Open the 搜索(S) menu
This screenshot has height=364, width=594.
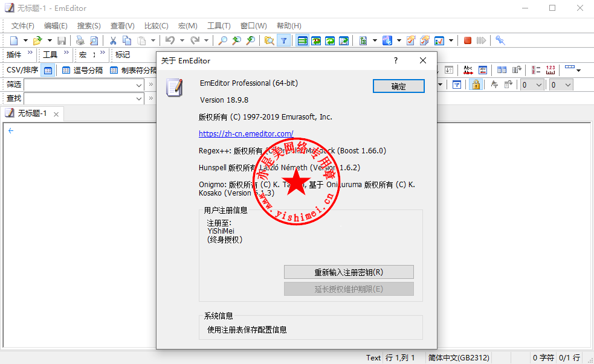89,26
